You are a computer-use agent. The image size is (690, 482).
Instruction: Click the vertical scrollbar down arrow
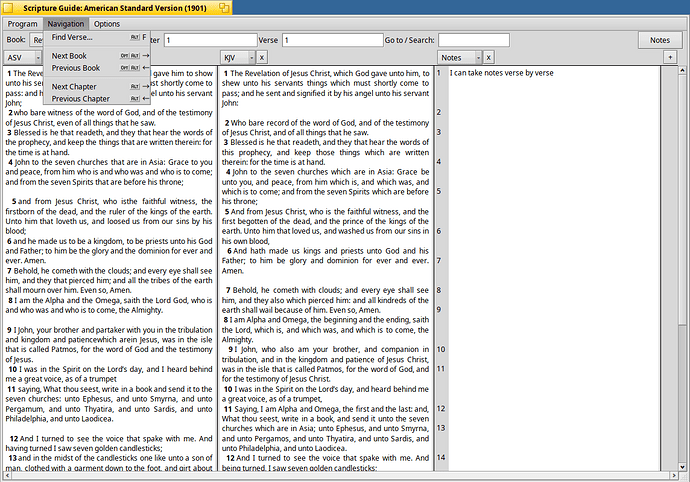coord(682,467)
